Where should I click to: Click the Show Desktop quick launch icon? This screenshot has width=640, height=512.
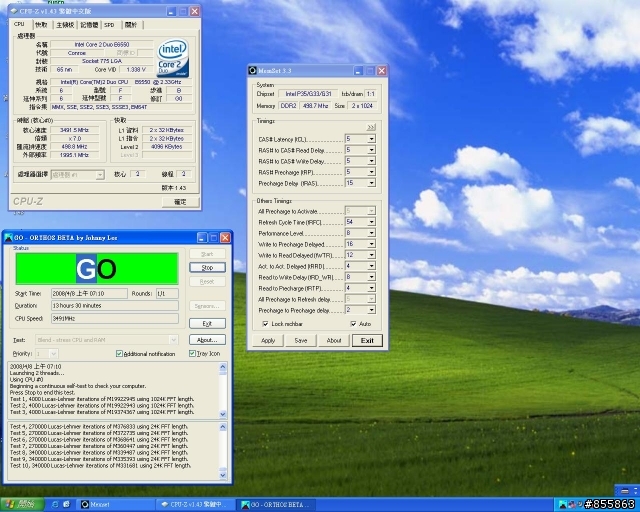click(66, 505)
